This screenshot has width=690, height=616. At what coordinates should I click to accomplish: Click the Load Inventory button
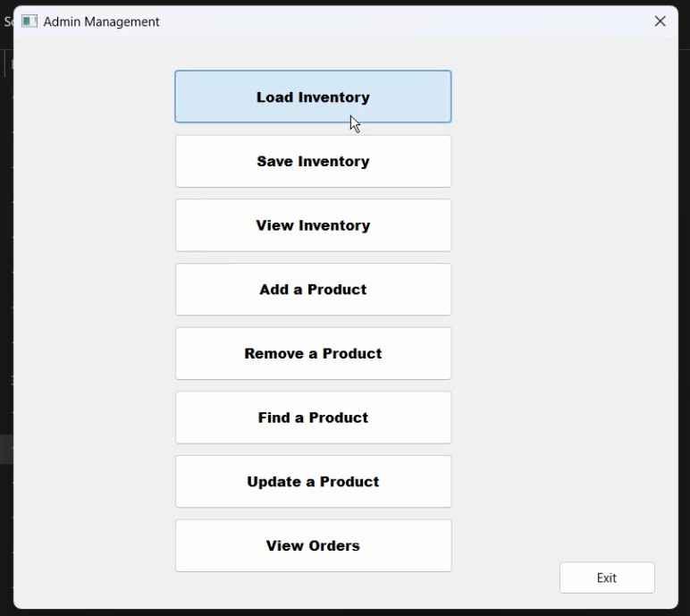[313, 97]
